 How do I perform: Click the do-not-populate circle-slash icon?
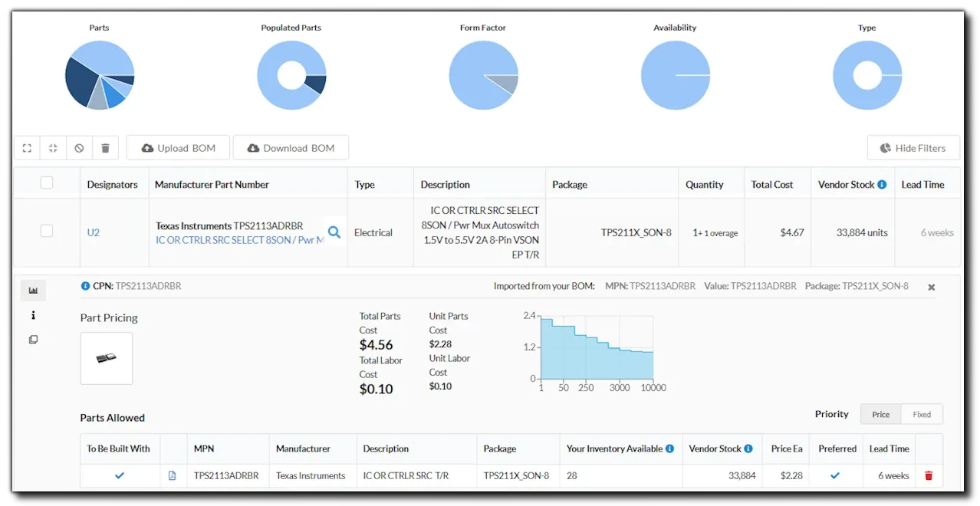click(79, 148)
